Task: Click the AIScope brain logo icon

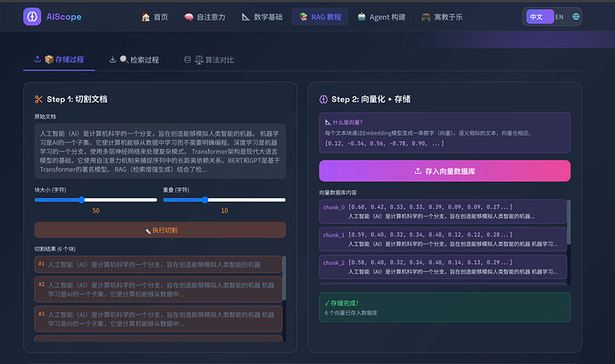Action: [x=32, y=17]
